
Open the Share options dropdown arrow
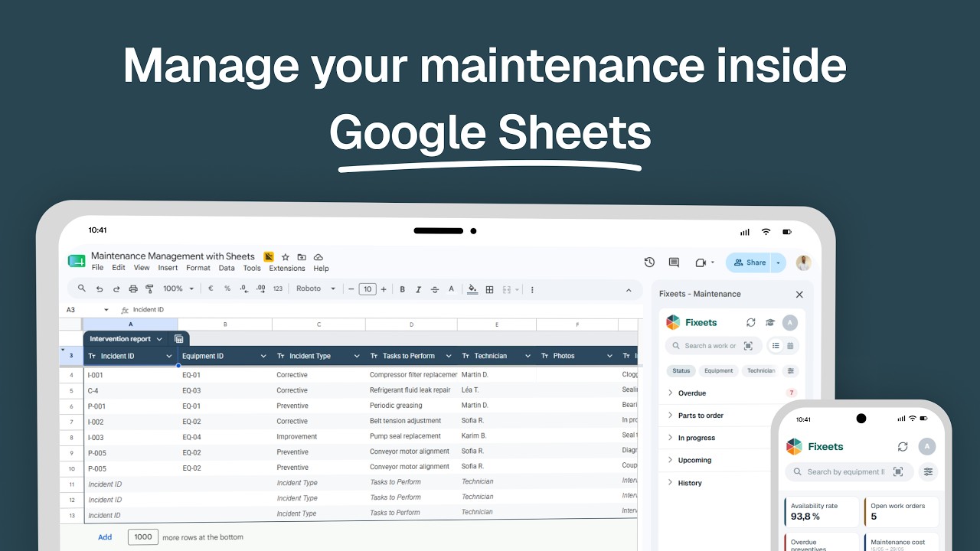[778, 262]
